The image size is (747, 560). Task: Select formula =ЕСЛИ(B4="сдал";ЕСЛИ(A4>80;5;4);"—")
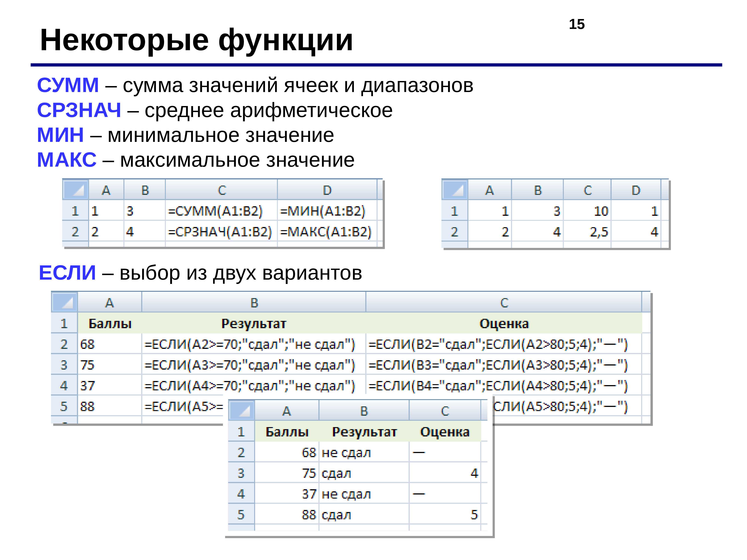[503, 385]
